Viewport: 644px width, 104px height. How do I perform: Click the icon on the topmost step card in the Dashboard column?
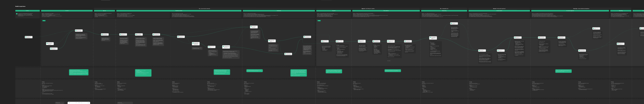251,27
